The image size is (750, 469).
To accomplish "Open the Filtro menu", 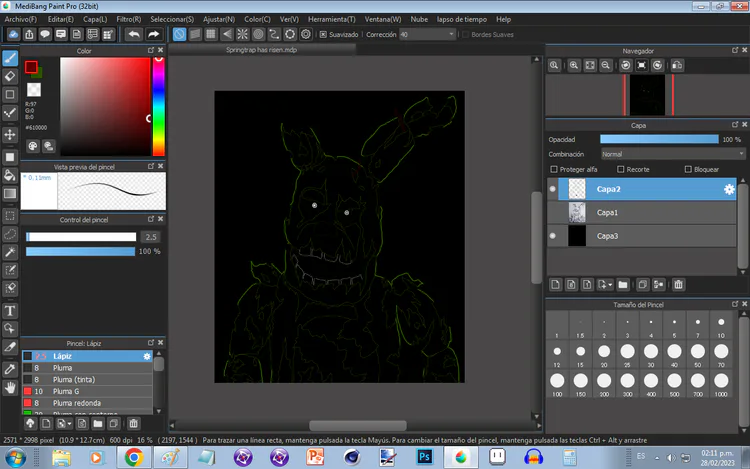I will (128, 19).
